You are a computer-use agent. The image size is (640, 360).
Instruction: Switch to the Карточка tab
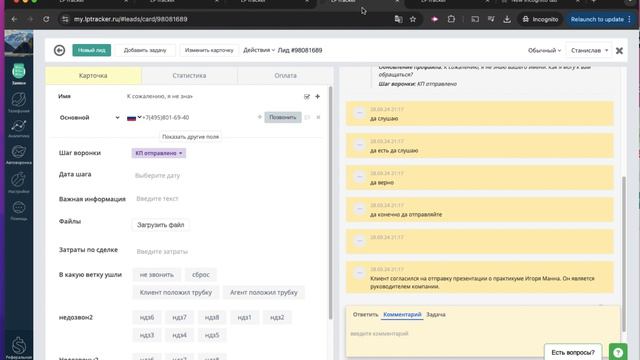tap(93, 76)
